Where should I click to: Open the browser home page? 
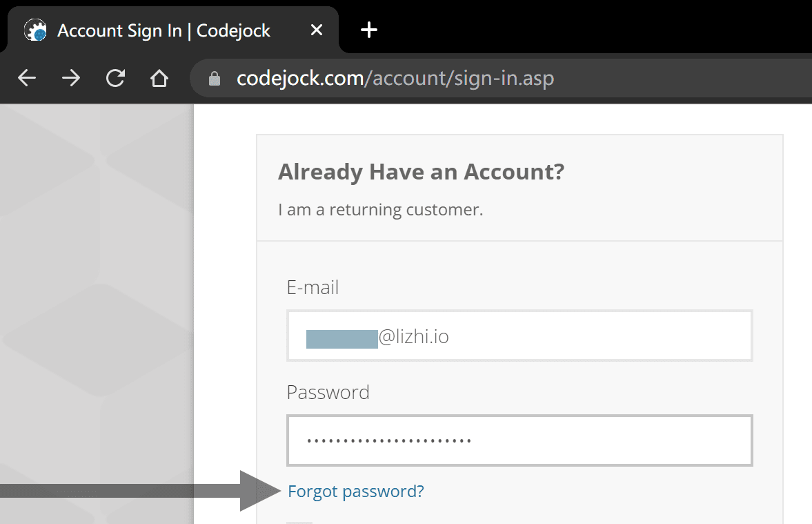pos(159,78)
